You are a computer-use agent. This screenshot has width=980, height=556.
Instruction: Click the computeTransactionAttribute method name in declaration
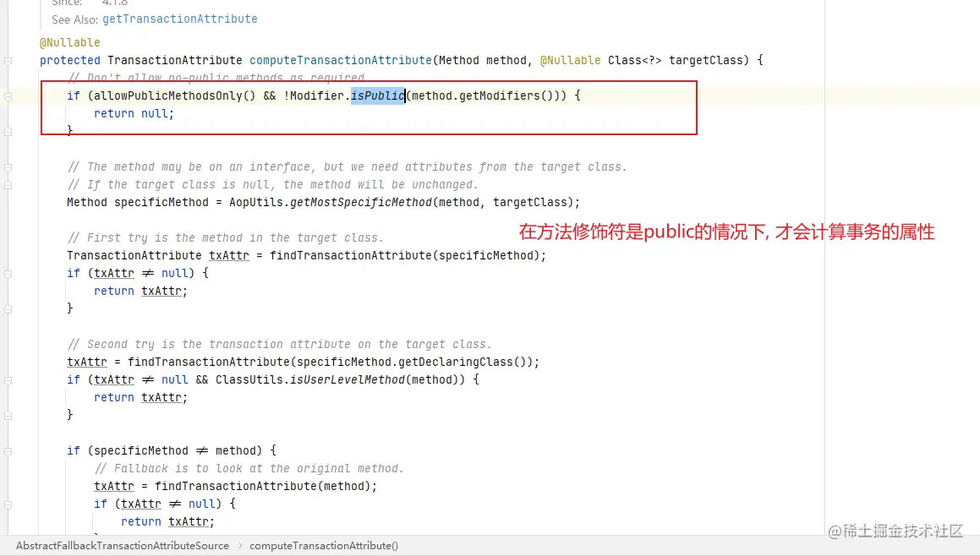pyautogui.click(x=341, y=60)
